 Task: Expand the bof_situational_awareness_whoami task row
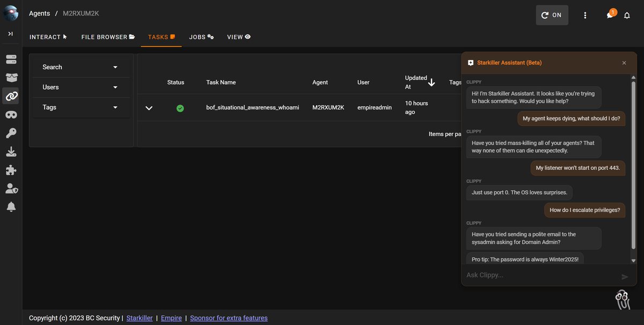pos(149,108)
